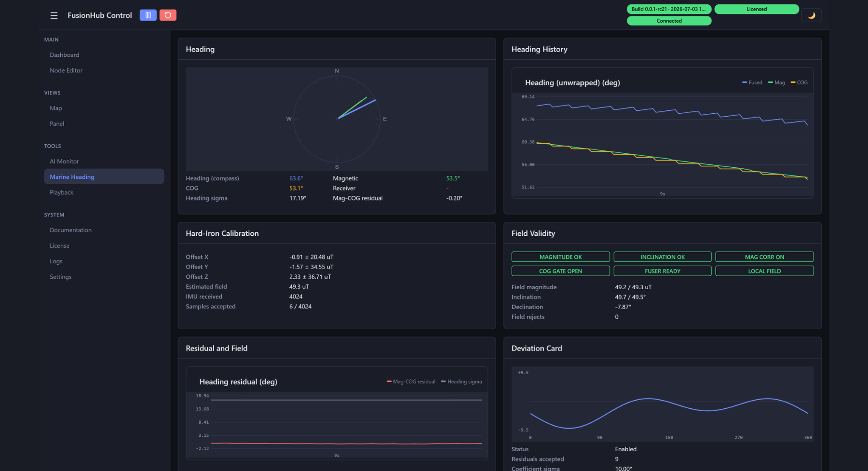The image size is (868, 471).
Task: Switch to the Map view
Action: 56,108
